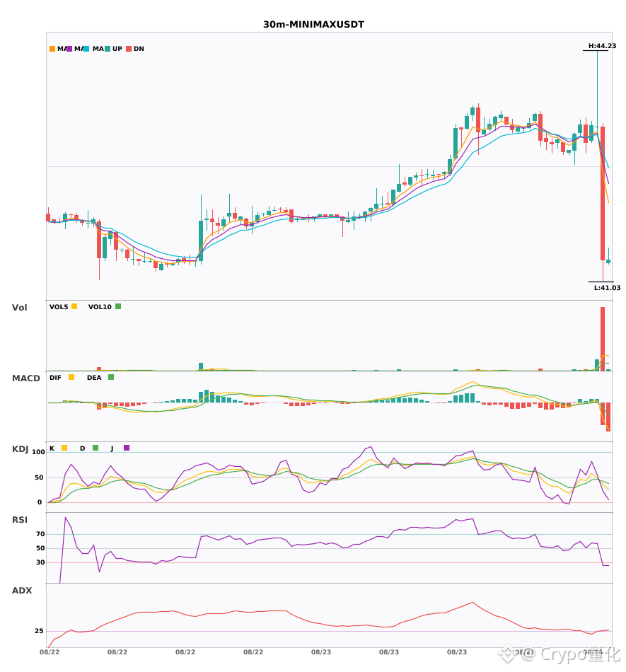Click the purple MA legend swatch
The image size is (626, 672).
(x=69, y=49)
